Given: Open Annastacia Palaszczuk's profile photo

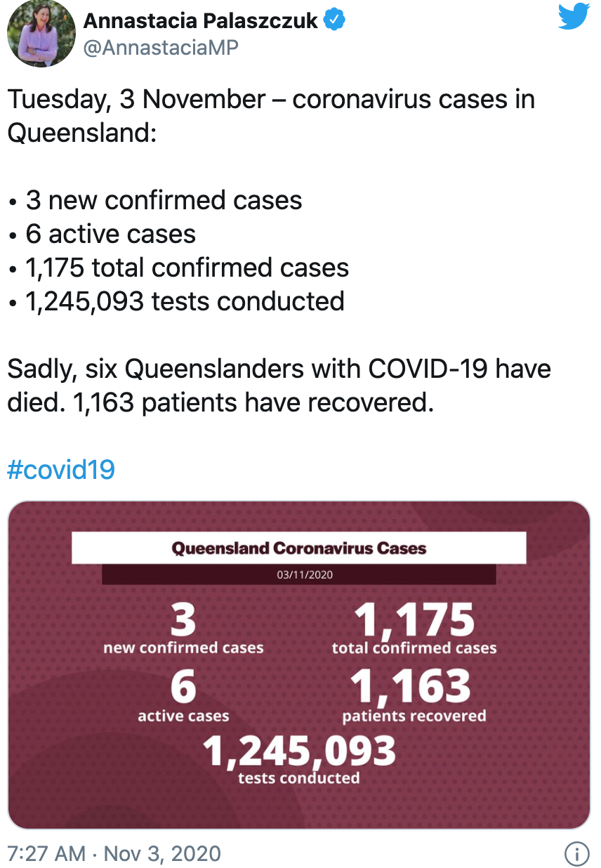Looking at the screenshot, I should point(41,34).
